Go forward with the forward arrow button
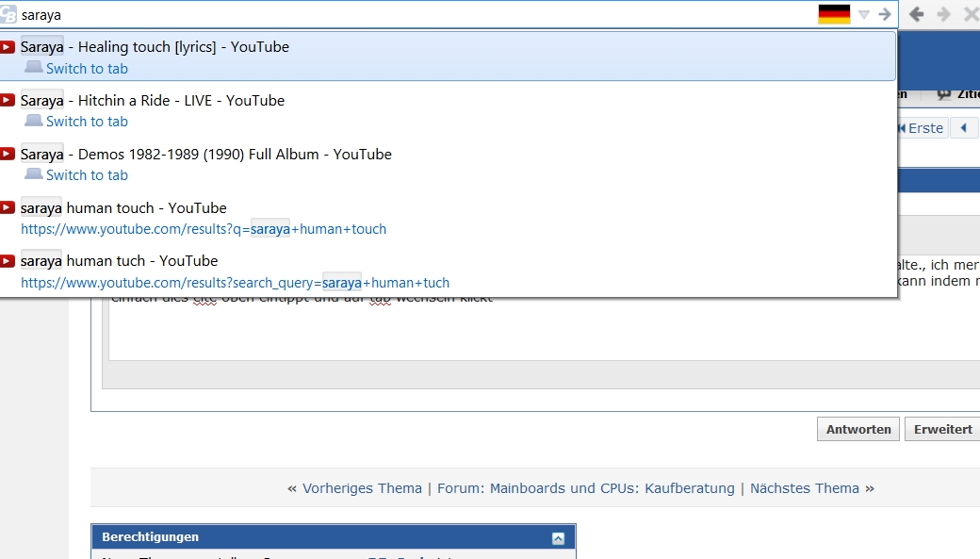This screenshot has width=980, height=559. click(944, 14)
